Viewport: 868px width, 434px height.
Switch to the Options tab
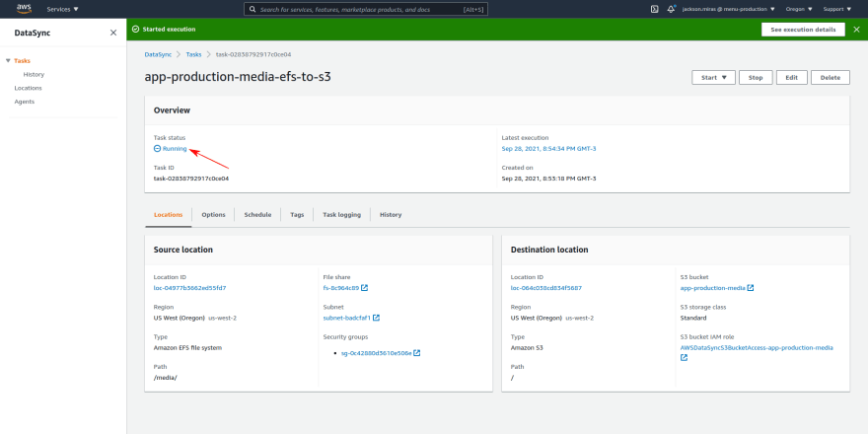point(213,215)
